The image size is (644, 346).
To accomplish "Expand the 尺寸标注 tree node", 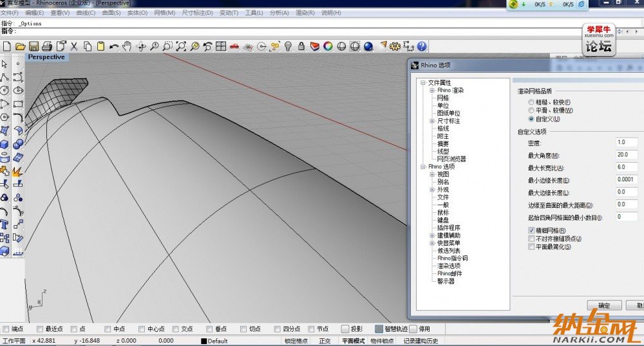I will click(432, 121).
